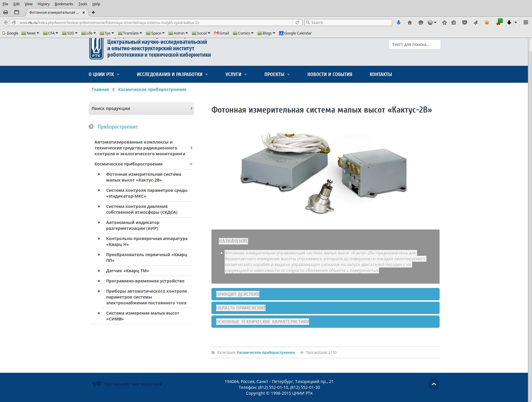Open the Space bookmarks folder dropdown
This screenshot has width=532, height=402.
tap(155, 33)
